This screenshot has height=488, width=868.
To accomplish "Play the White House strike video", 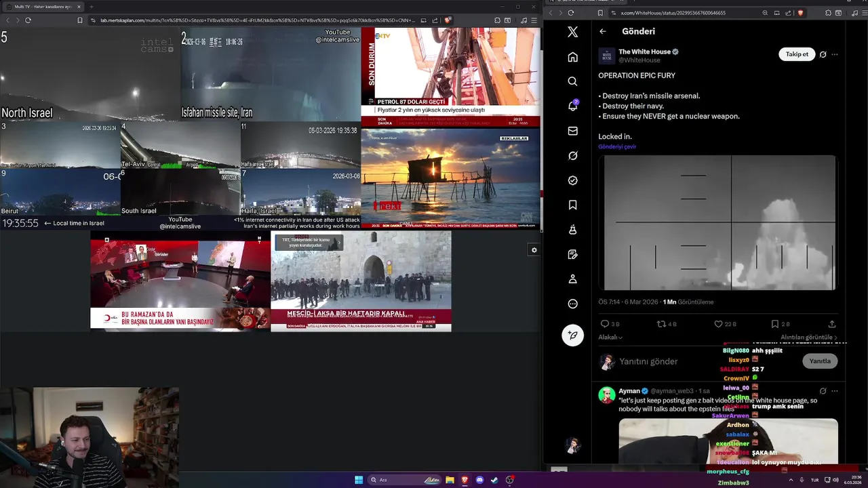I will (x=717, y=223).
